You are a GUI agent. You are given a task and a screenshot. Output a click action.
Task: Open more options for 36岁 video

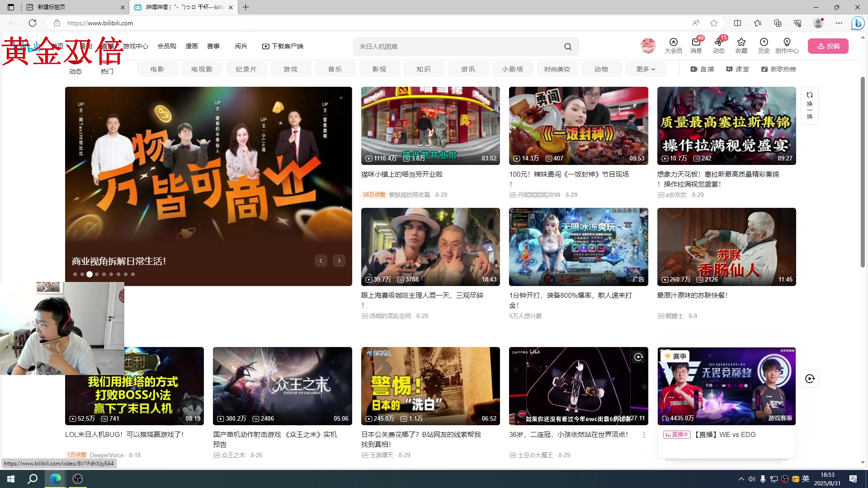[x=644, y=435]
